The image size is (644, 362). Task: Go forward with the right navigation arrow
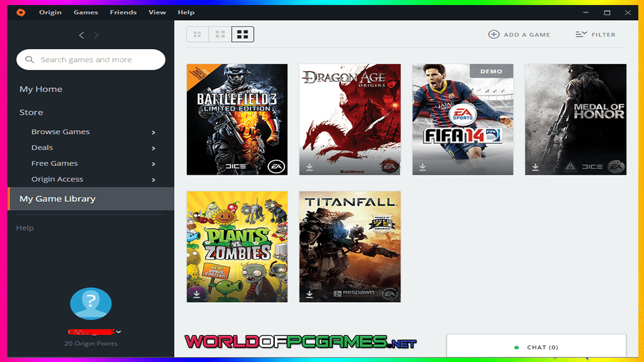tap(96, 35)
